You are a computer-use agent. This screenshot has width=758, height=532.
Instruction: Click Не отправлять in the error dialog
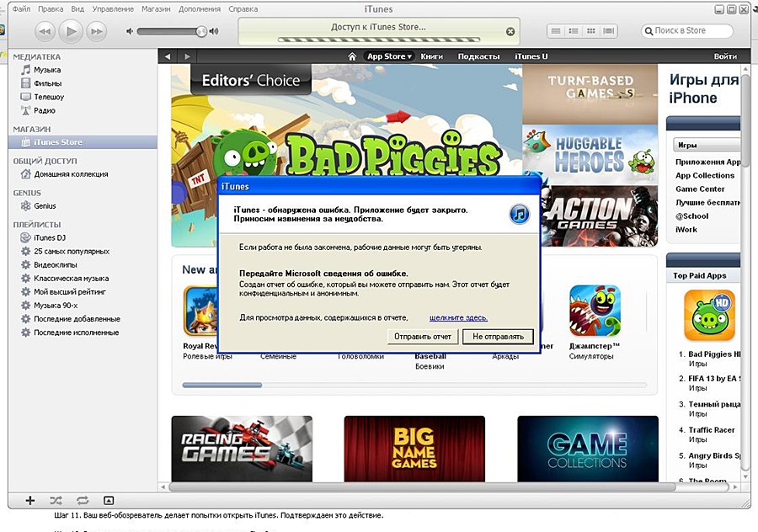[498, 337]
